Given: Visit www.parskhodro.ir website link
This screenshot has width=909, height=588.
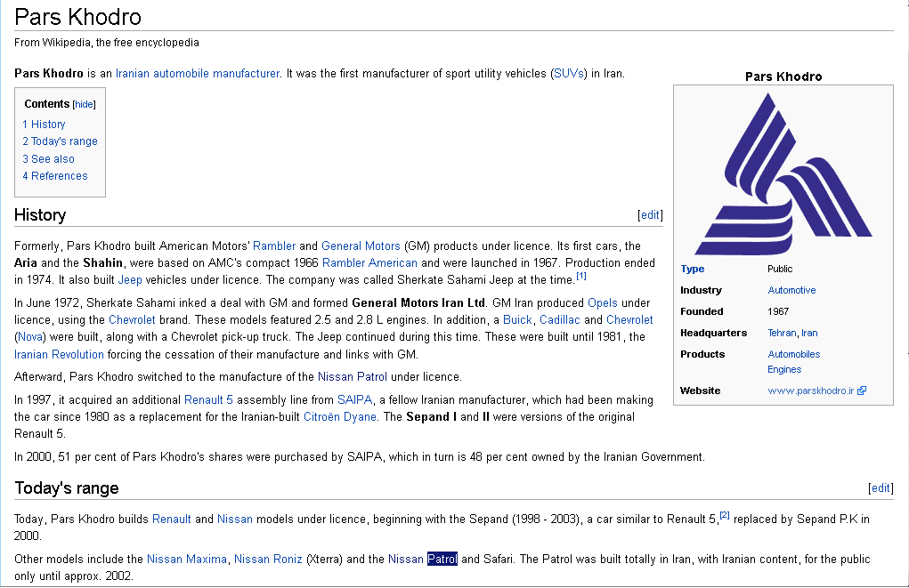Looking at the screenshot, I should [x=810, y=391].
